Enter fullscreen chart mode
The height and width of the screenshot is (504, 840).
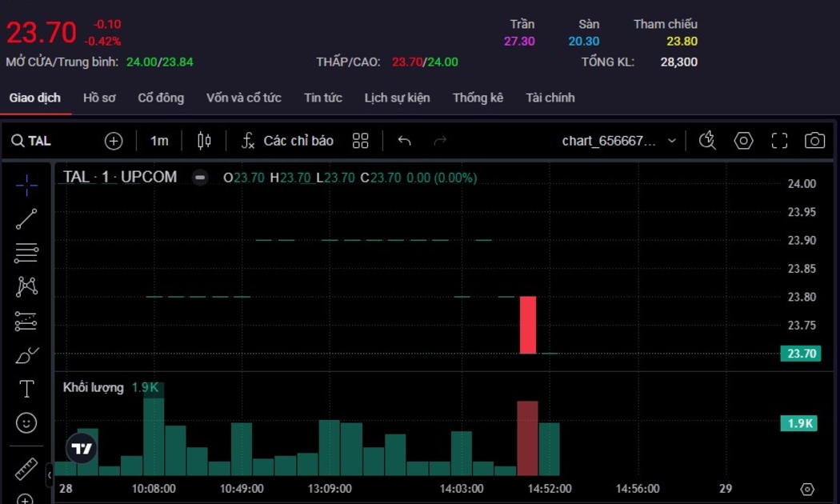[x=779, y=141]
